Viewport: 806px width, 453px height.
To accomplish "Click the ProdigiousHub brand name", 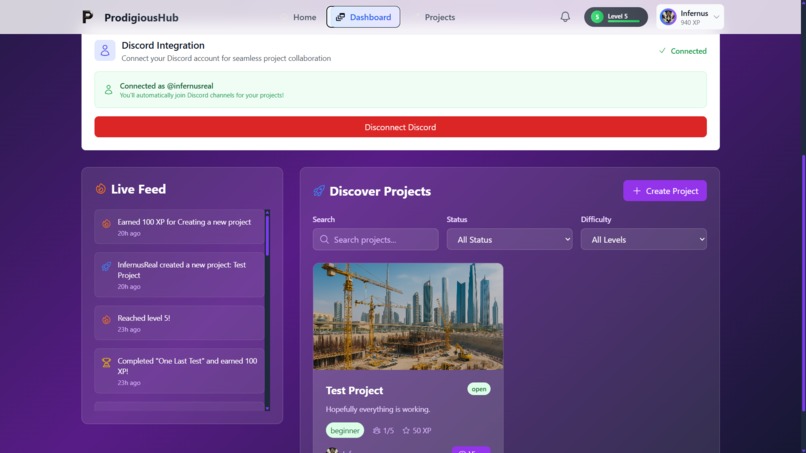I will (141, 17).
